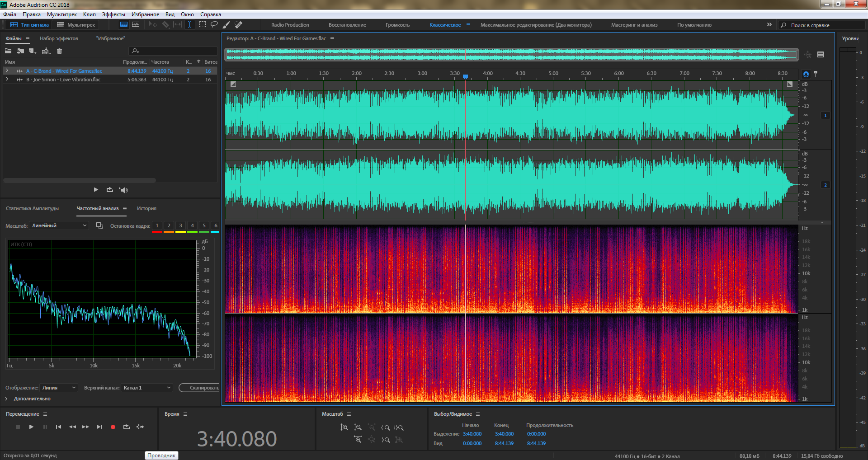
Task: Toggle channel 1 enable button
Action: [826, 115]
